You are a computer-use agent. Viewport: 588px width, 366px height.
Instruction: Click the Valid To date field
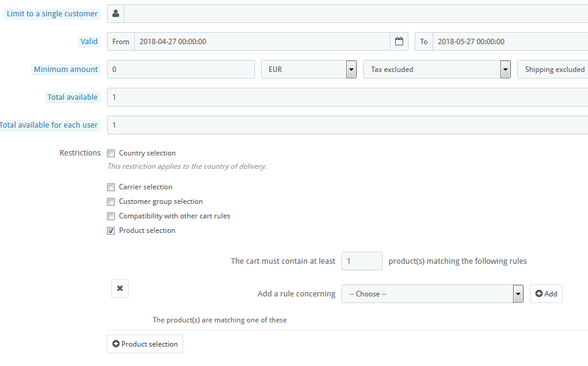pos(510,42)
